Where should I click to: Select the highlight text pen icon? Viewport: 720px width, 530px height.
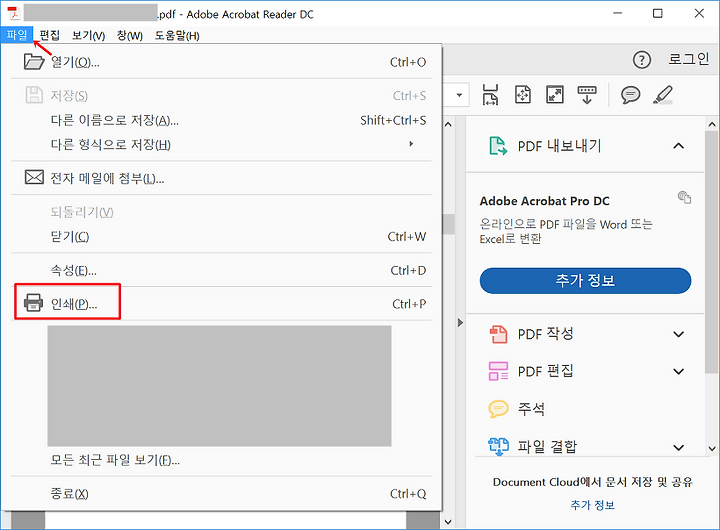663,95
